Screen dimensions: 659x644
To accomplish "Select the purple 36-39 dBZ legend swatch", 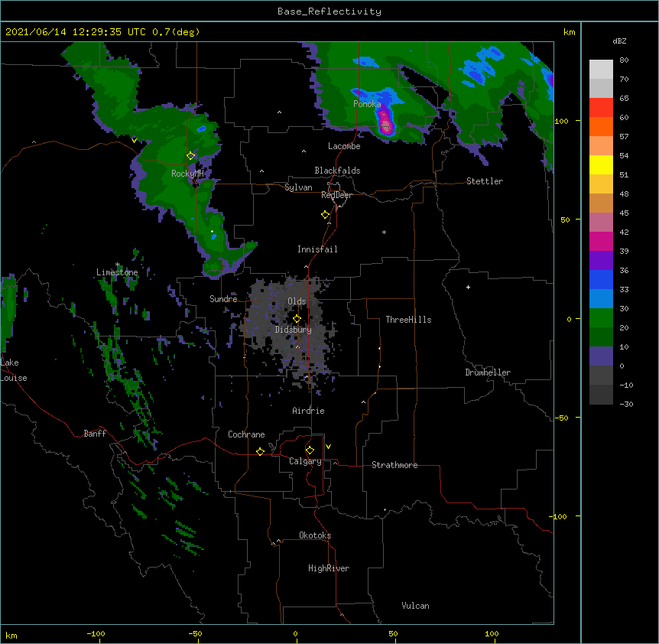I will point(601,260).
